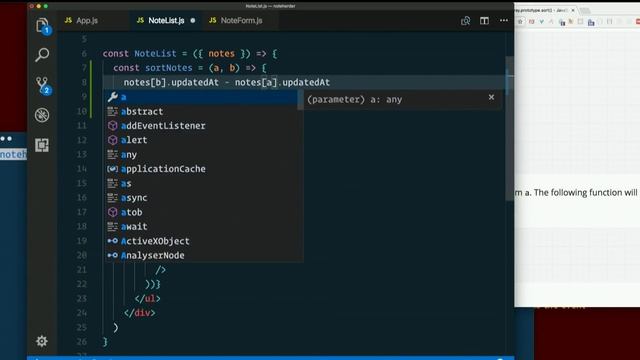Click the editor vertical scrollbar
The width and height of the screenshot is (640, 360).
pos(509,129)
